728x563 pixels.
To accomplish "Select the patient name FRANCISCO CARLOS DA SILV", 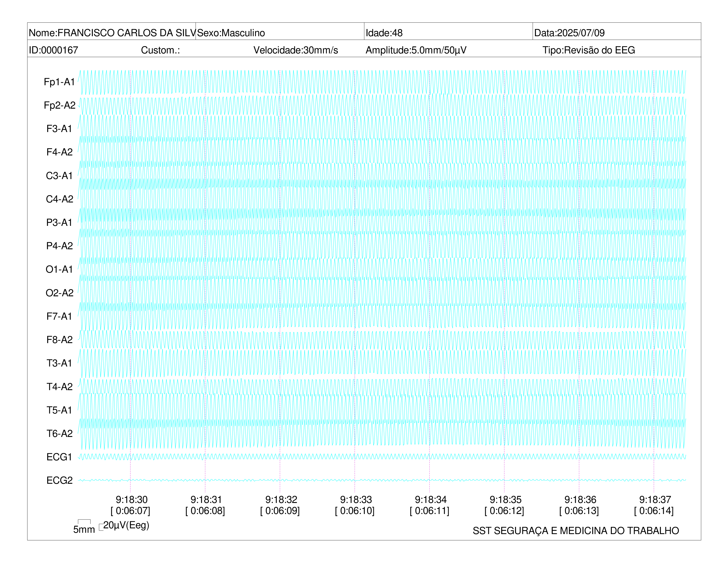I will (x=127, y=33).
